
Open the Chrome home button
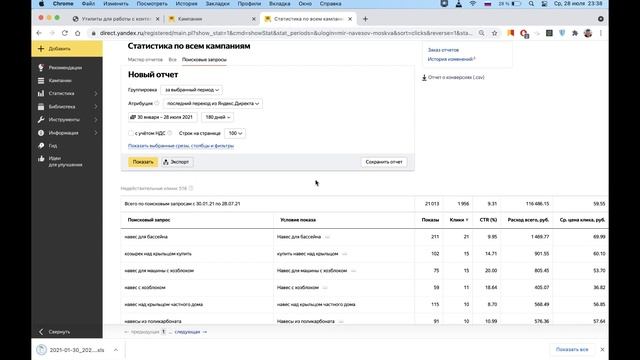pyautogui.click(x=78, y=33)
